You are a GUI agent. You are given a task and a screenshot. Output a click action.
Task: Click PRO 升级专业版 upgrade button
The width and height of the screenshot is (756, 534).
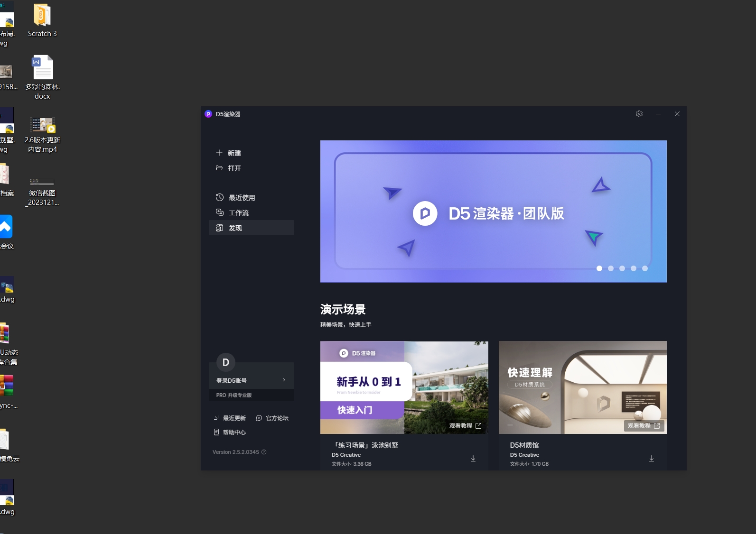pyautogui.click(x=252, y=395)
